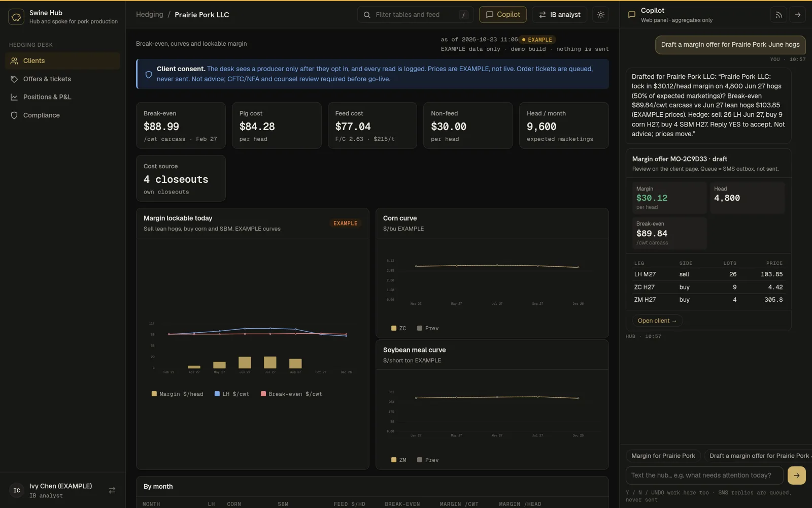Toggle the ZM legend in Soybean meal curve
Image resolution: width=812 pixels, height=508 pixels.
click(399, 460)
